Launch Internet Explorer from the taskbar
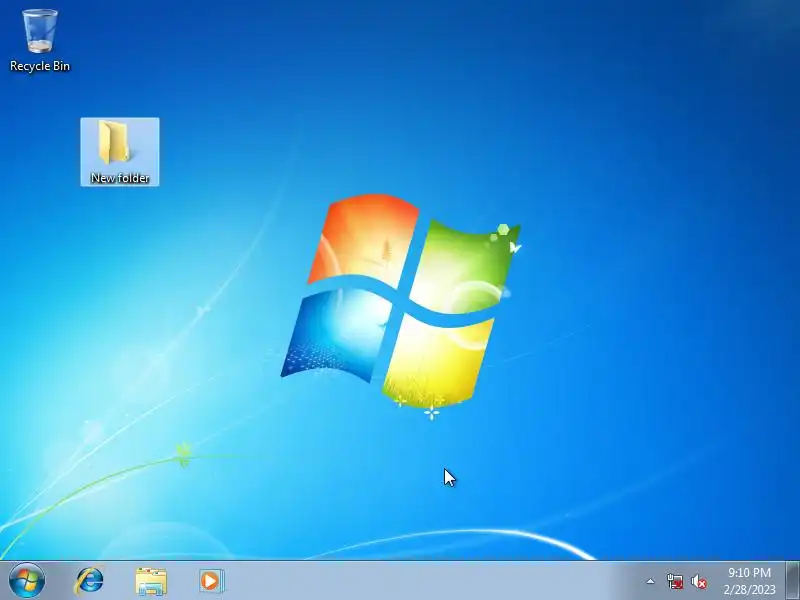The height and width of the screenshot is (600, 800). (90, 581)
